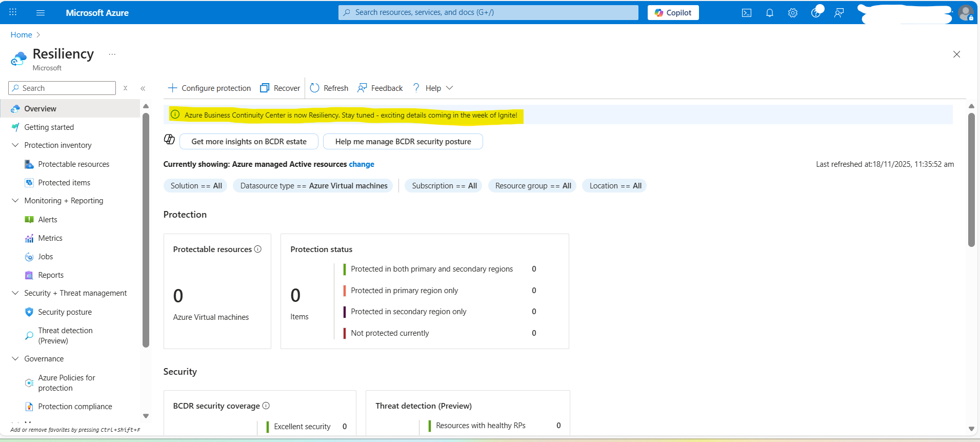Clear the sidebar search box
The height and width of the screenshot is (442, 980).
tap(125, 88)
